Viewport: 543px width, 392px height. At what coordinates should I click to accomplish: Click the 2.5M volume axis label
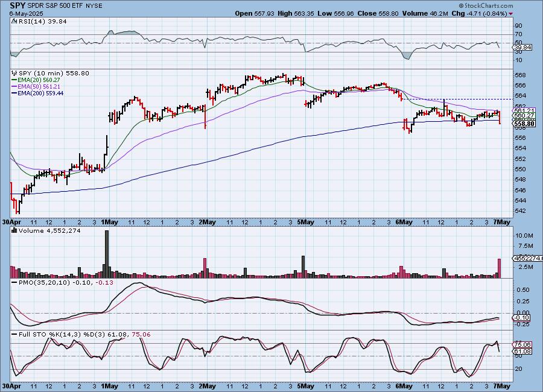click(x=526, y=267)
